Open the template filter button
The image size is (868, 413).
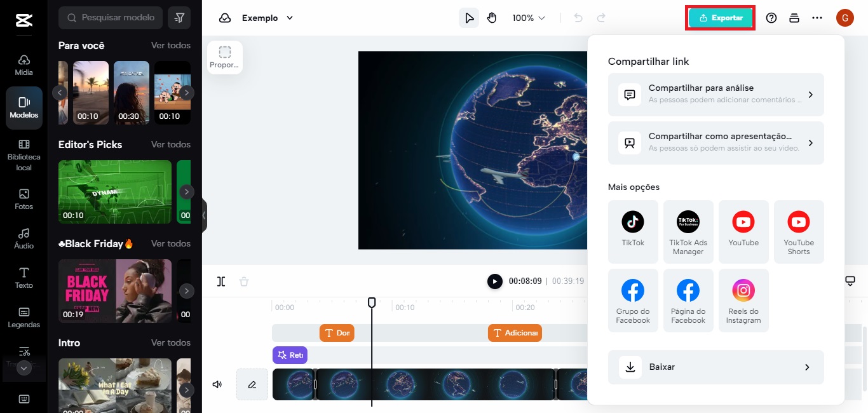point(179,18)
